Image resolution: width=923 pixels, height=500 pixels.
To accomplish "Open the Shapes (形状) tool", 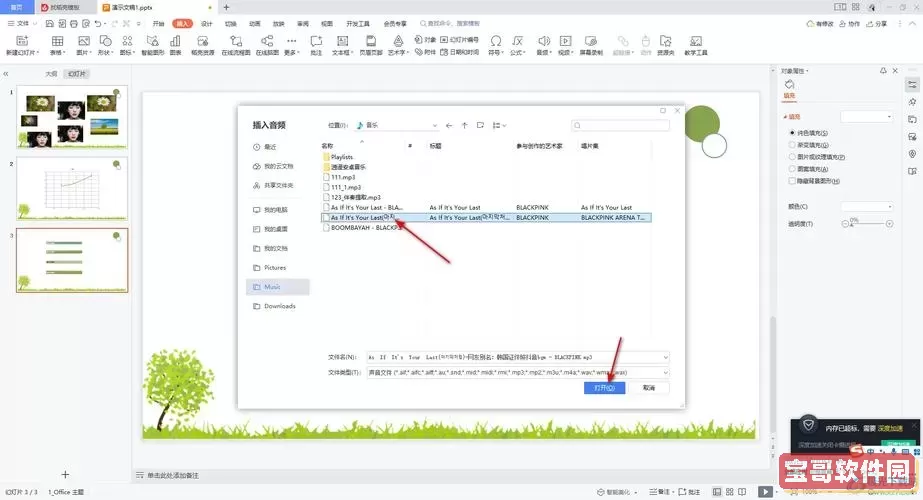I will pos(105,41).
